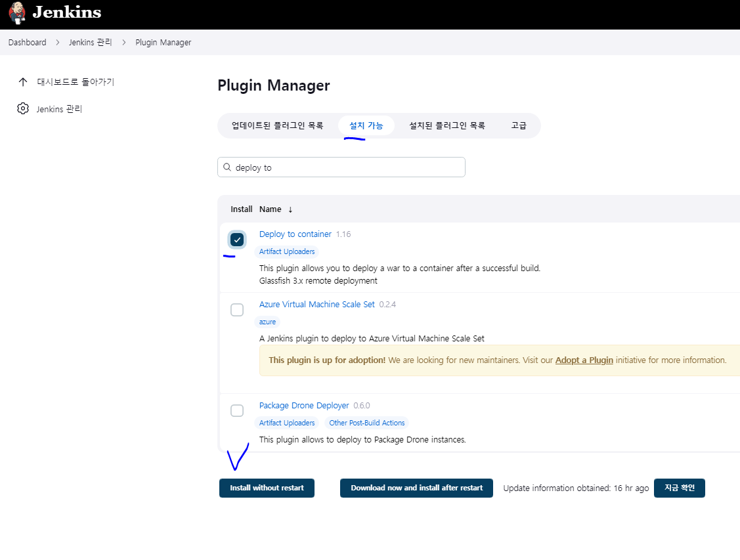The image size is (740, 560).
Task: Switch to 설치된 플러그인 목록 tab
Action: pos(447,125)
